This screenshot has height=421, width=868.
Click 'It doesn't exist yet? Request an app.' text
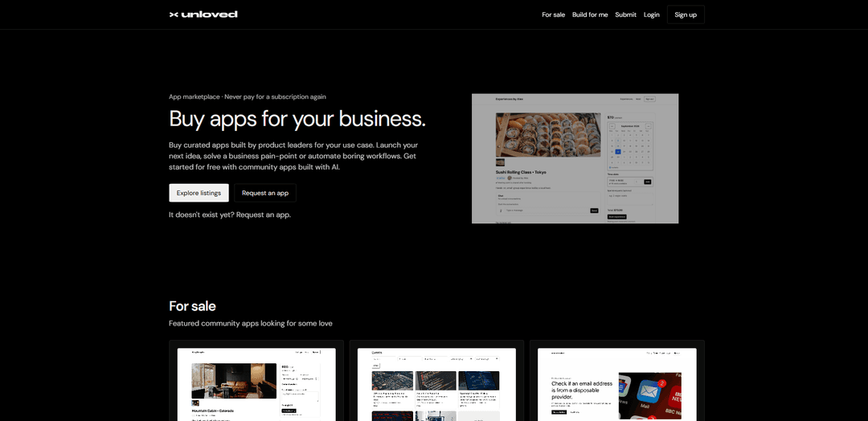[230, 215]
